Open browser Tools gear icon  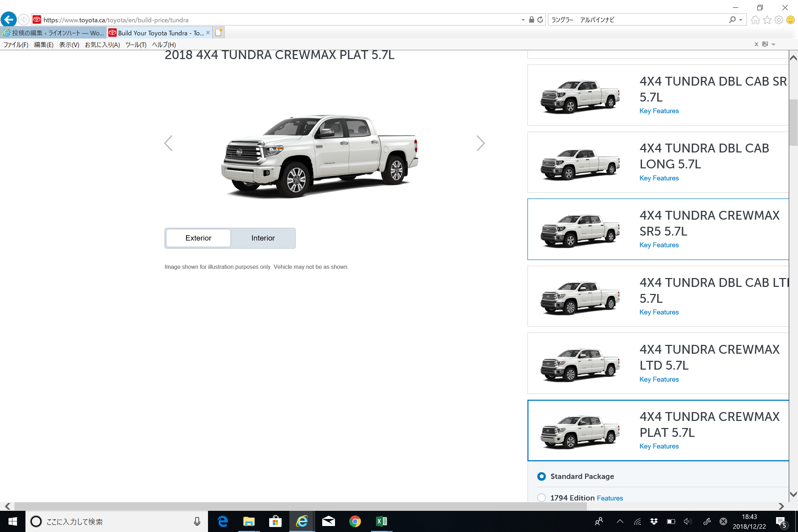click(x=779, y=20)
